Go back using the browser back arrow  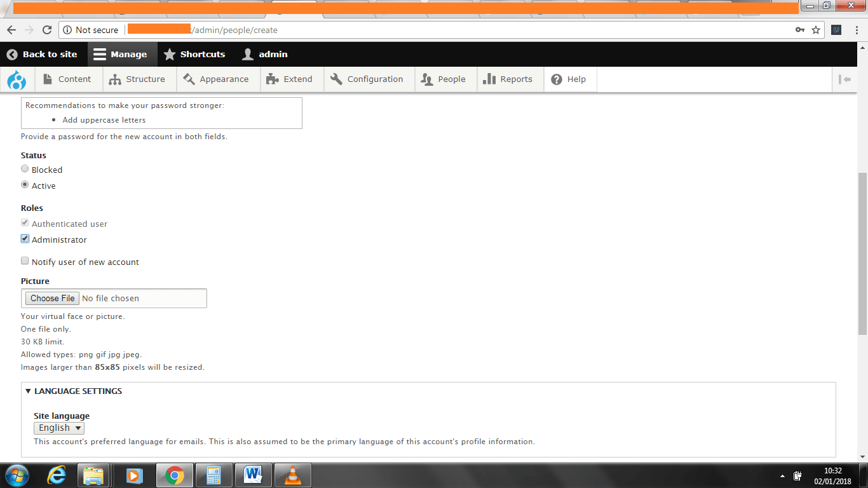(x=11, y=30)
